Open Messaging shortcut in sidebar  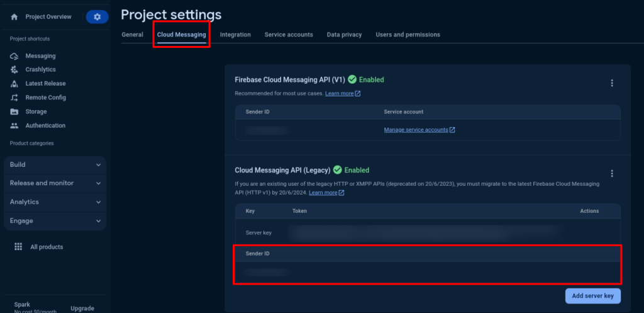tap(41, 56)
